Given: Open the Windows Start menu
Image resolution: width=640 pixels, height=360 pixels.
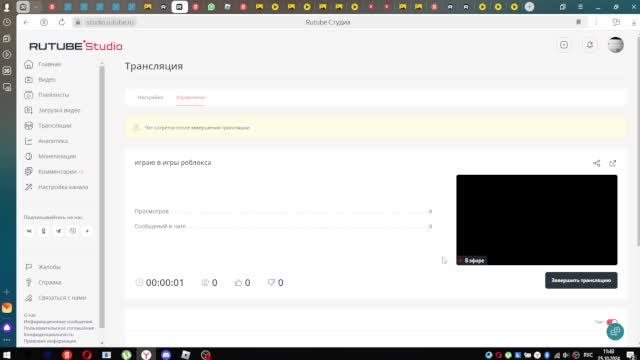Looking at the screenshot, I should (7, 355).
